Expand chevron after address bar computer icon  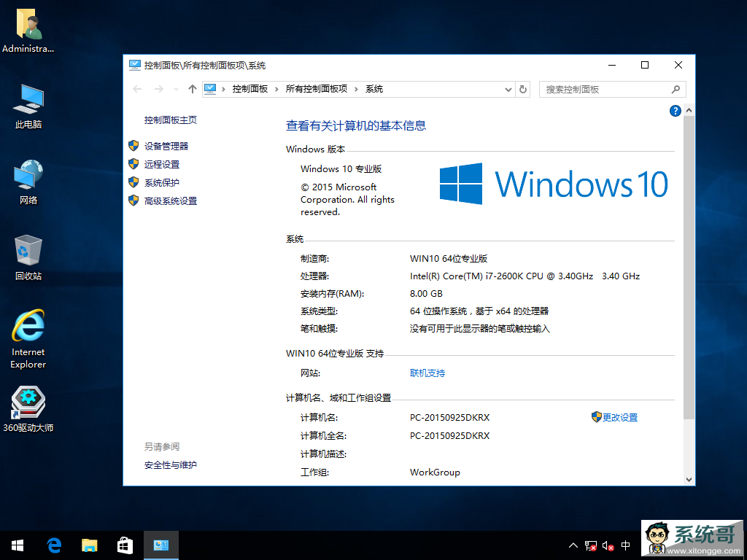click(223, 89)
